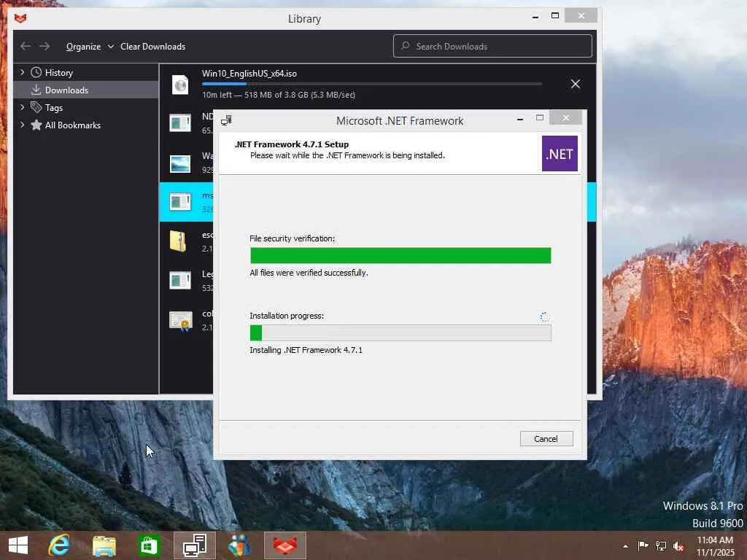Switch to the .NET setup taskbar item

[194, 545]
